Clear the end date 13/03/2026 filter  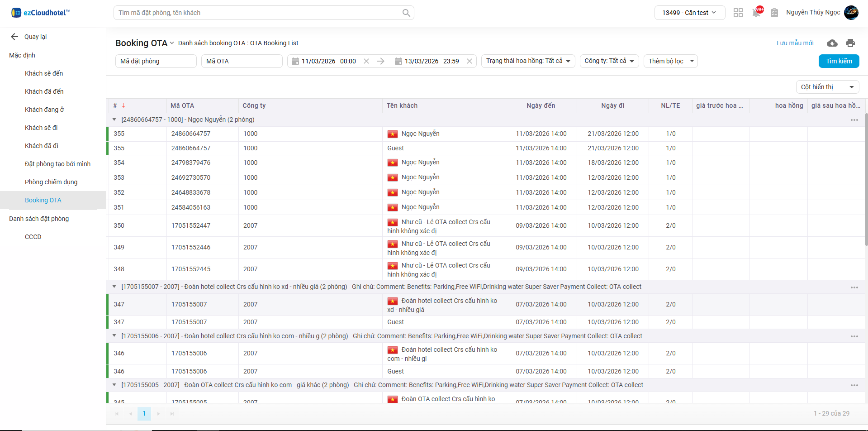[470, 61]
